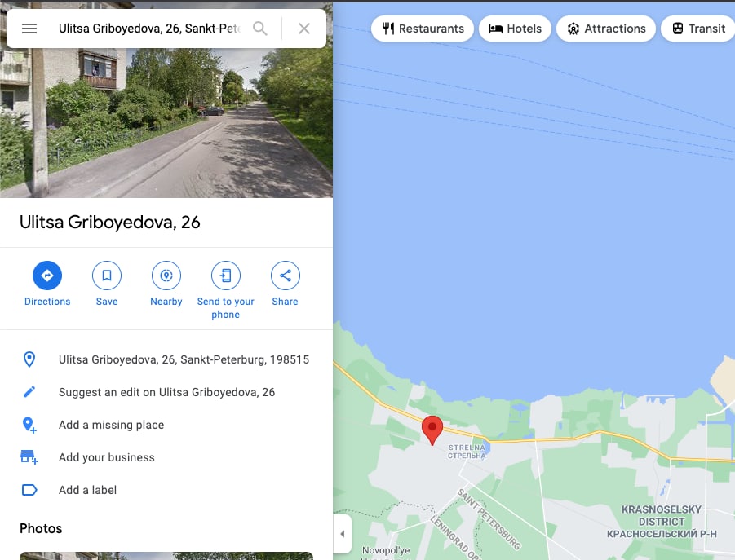Click Send to your phone icon
This screenshot has width=735, height=560.
(226, 276)
